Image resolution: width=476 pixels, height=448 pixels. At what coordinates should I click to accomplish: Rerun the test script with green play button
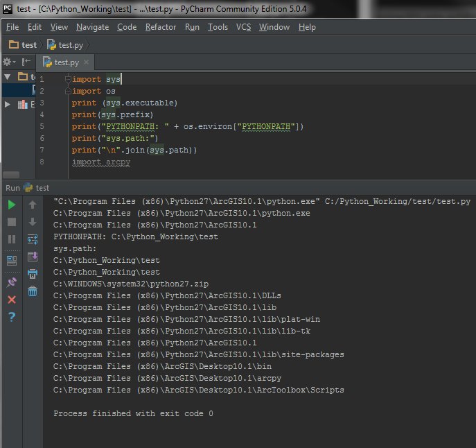12,205
